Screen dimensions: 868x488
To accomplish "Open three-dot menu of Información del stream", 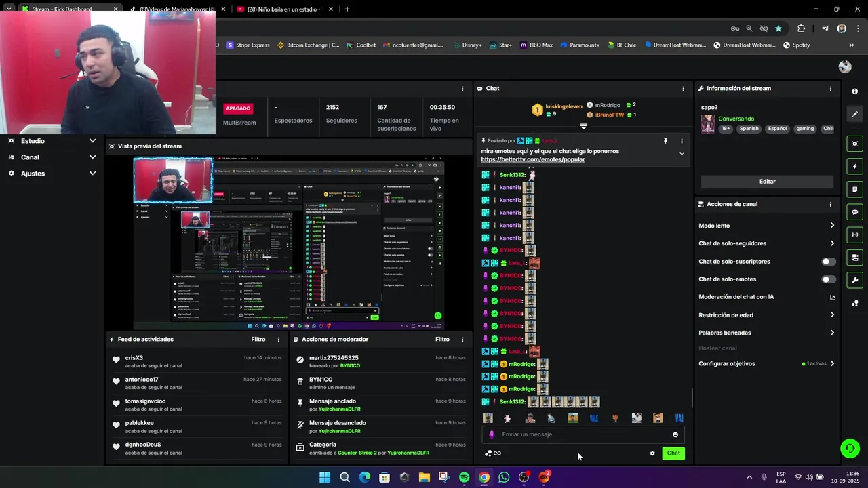I will click(830, 89).
